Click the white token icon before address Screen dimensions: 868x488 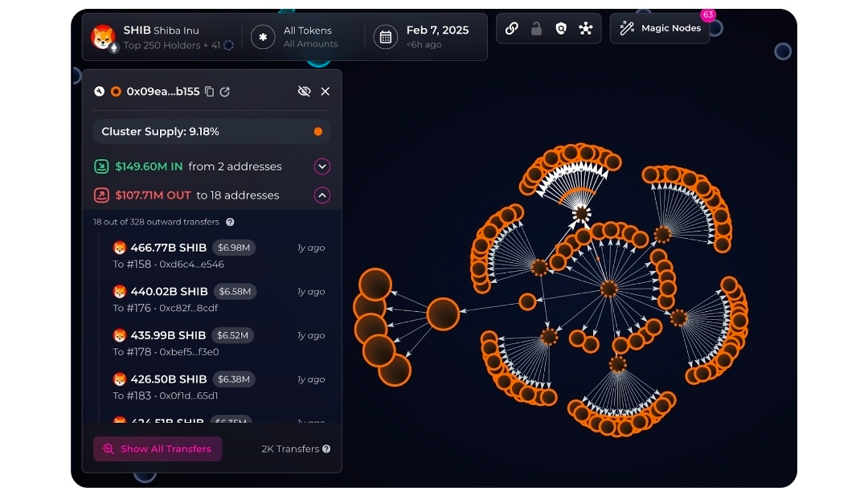[x=99, y=92]
